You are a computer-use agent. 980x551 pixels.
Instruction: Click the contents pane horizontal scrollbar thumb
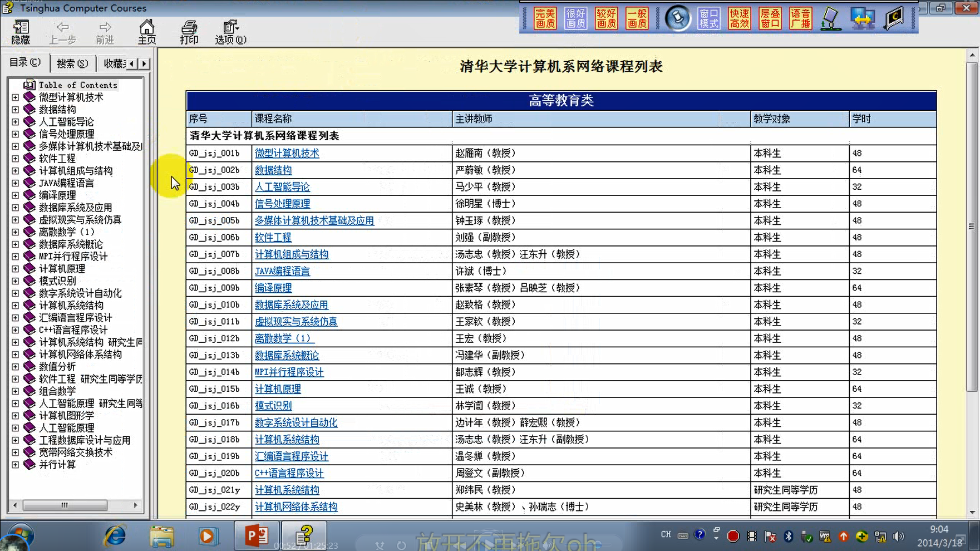[65, 505]
